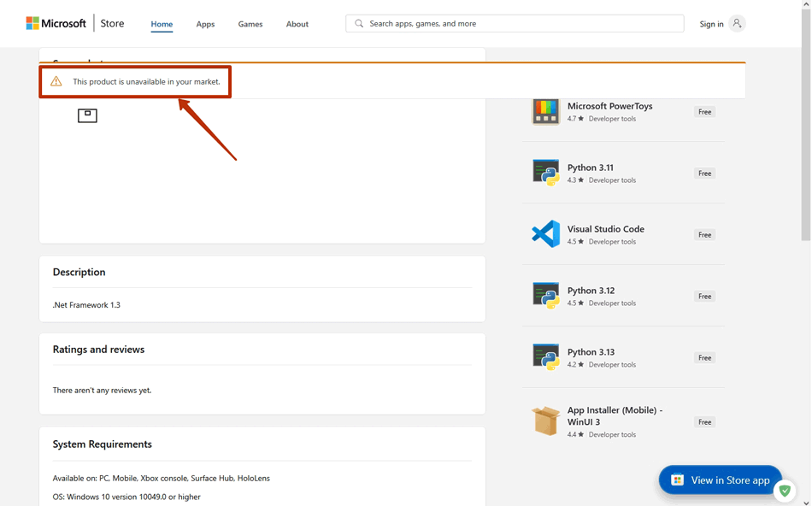Focus the Search apps, games input field
Image resolution: width=812 pixels, height=506 pixels.
pyautogui.click(x=515, y=23)
